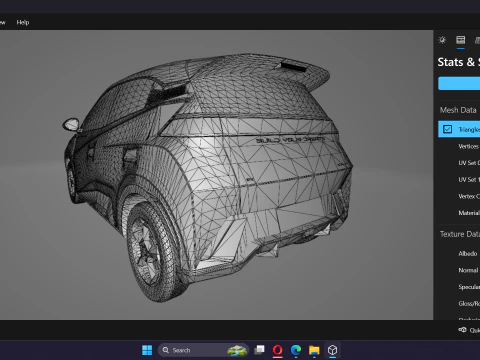Open the Windows Start menu
The height and width of the screenshot is (360, 480).
(147, 350)
